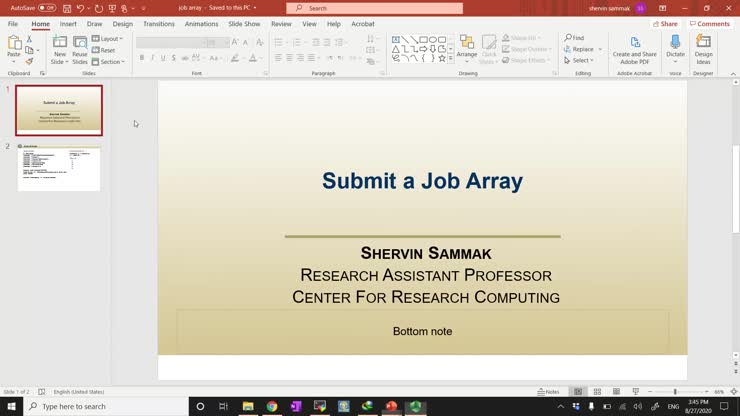The width and height of the screenshot is (740, 416).
Task: Select the Oval shape in gallery
Action: point(433,40)
